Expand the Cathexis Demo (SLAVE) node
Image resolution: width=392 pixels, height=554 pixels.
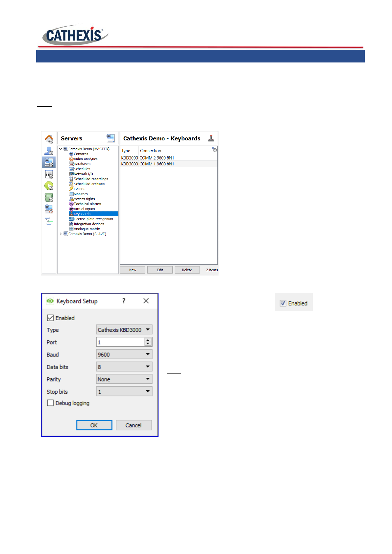pos(61,234)
